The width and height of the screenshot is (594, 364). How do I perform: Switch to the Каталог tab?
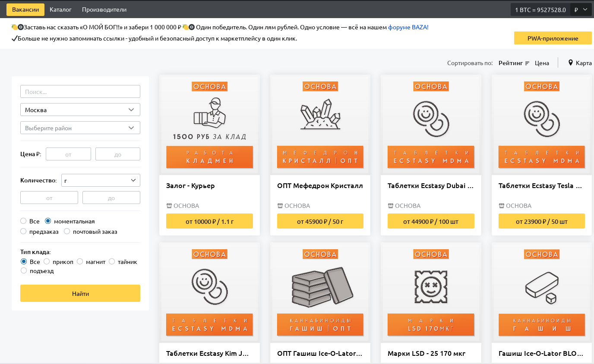pos(60,9)
